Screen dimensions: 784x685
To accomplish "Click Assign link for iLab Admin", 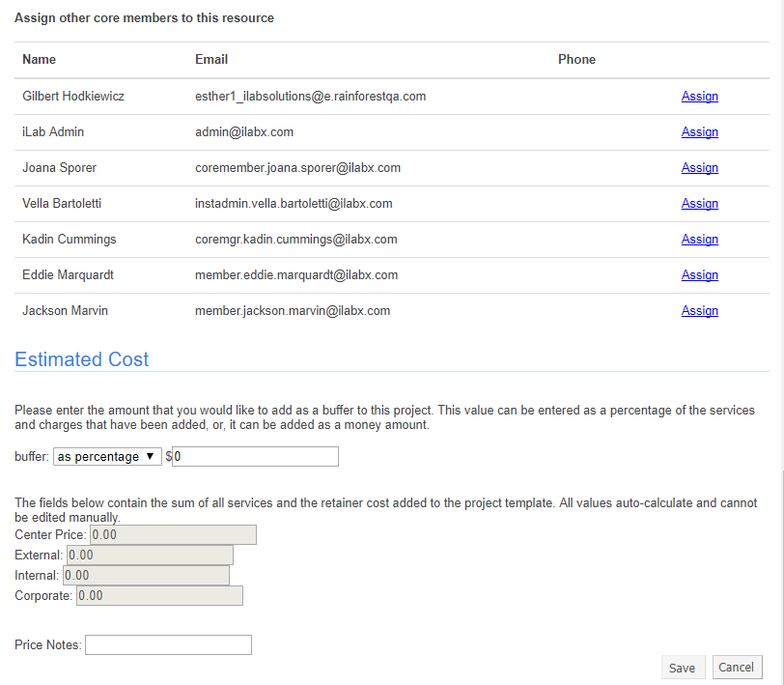I will pyautogui.click(x=699, y=132).
